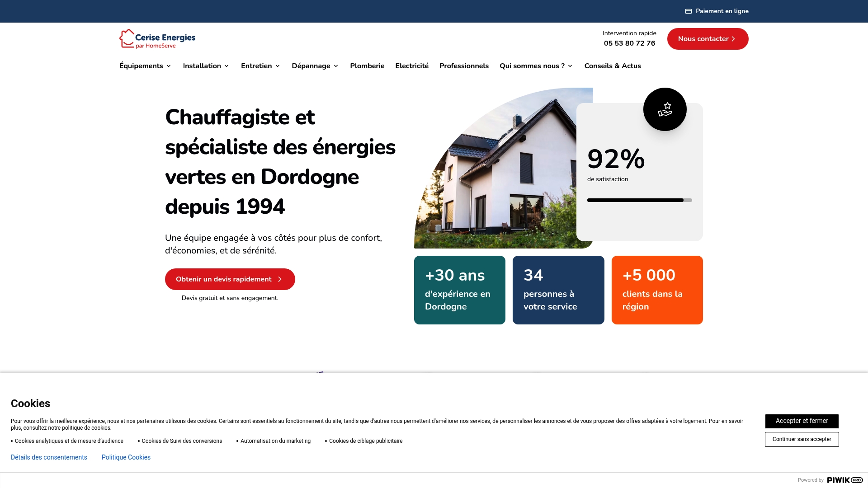The height and width of the screenshot is (488, 868).
Task: Go to Electricité page
Action: point(412,66)
